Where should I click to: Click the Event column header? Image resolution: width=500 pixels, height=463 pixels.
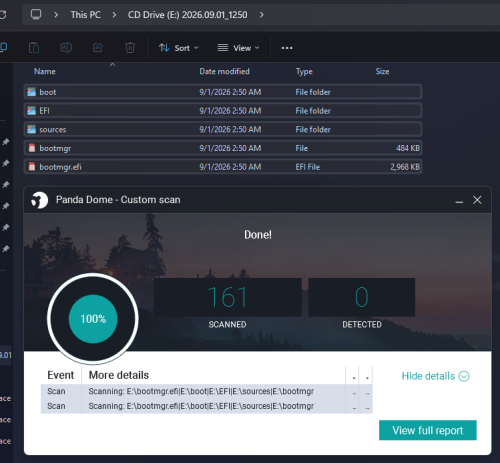coord(61,375)
